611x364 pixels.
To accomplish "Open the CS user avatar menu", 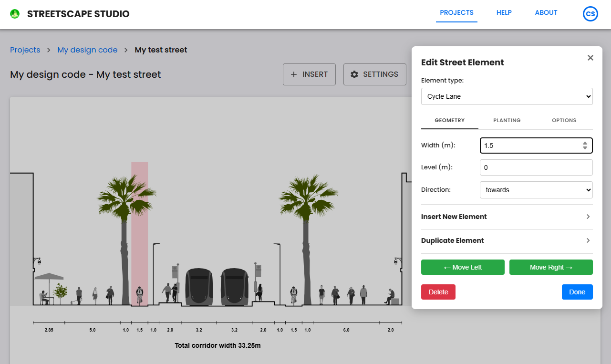I will point(590,13).
